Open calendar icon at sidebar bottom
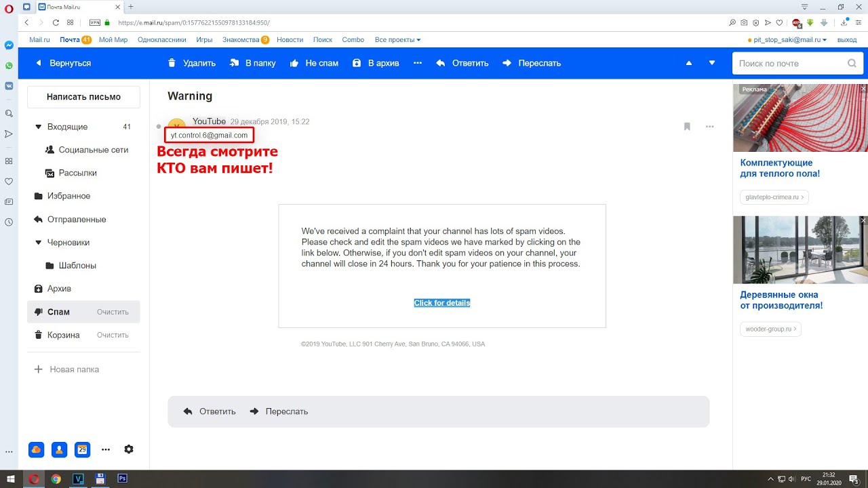The height and width of the screenshot is (488, 868). point(83,449)
